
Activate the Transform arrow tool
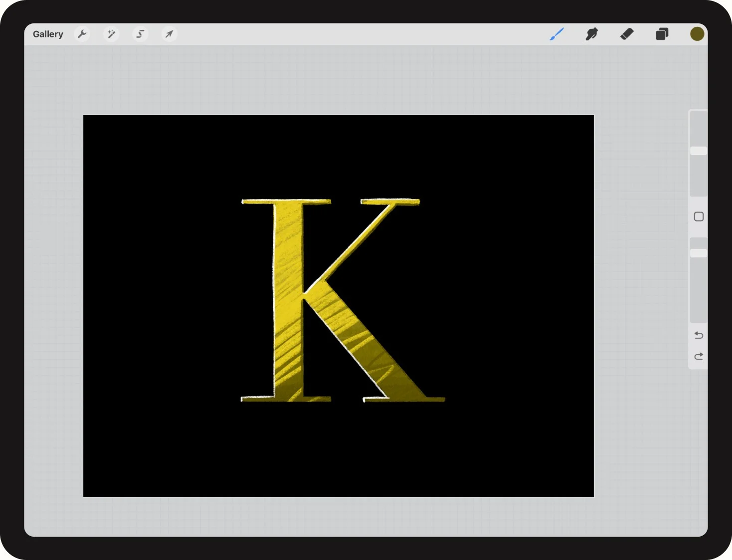click(x=170, y=34)
